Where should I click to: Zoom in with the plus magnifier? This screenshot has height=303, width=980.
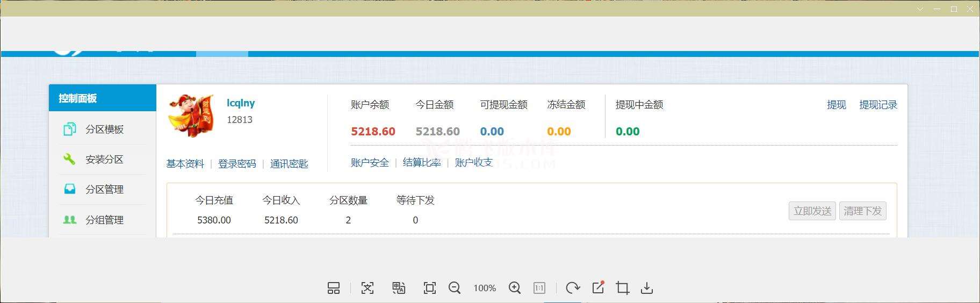[515, 288]
